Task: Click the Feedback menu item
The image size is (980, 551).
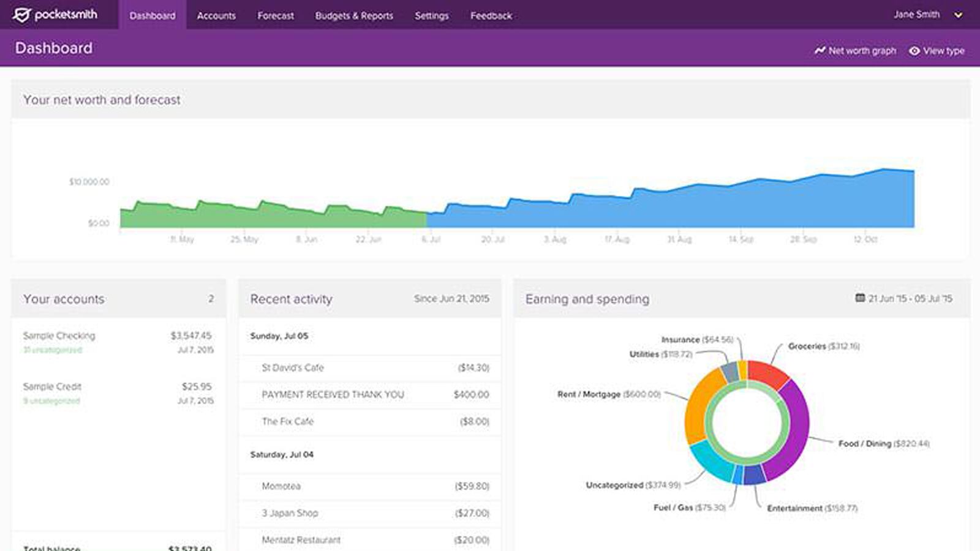Action: [491, 15]
